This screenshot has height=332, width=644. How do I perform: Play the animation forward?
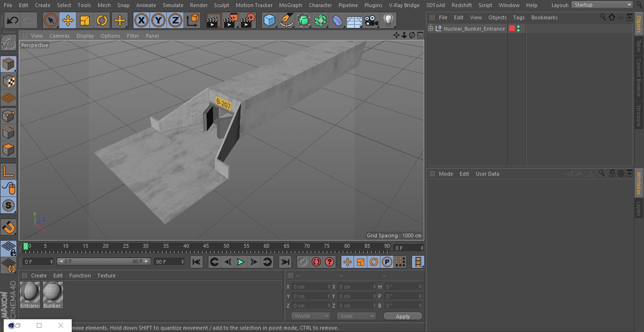point(240,262)
